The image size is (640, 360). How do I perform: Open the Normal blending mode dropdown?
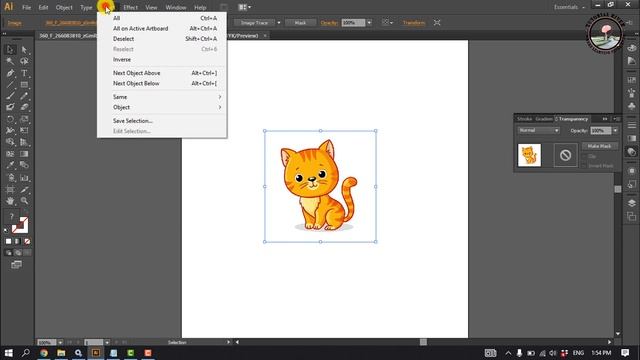click(x=538, y=131)
